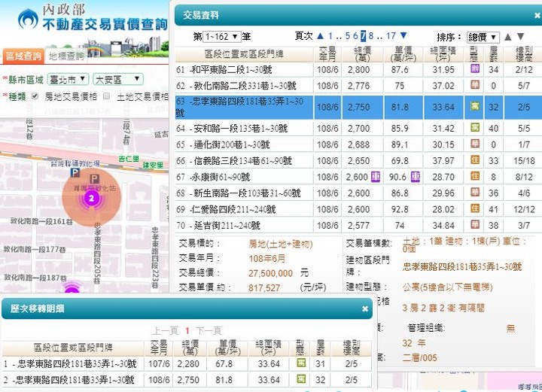Image resolution: width=542 pixels, height=392 pixels.
Task: Select row 68 新生南路一段103巷31~60號
Action: pyautogui.click(x=358, y=193)
